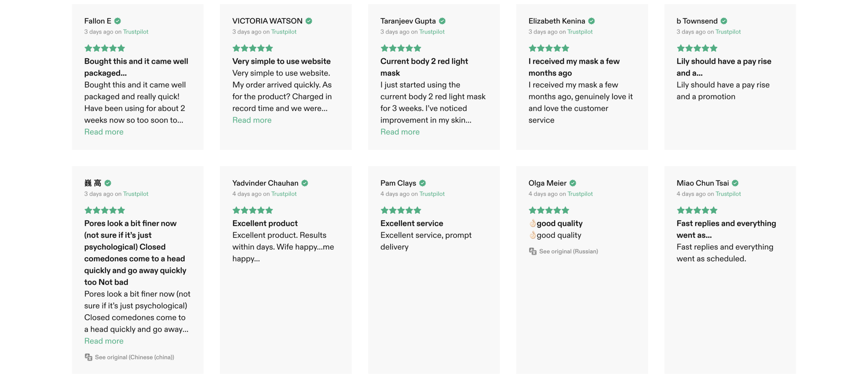868x383 pixels.
Task: Click VICTORIA WATSON's verified checkmark icon
Action: click(309, 21)
